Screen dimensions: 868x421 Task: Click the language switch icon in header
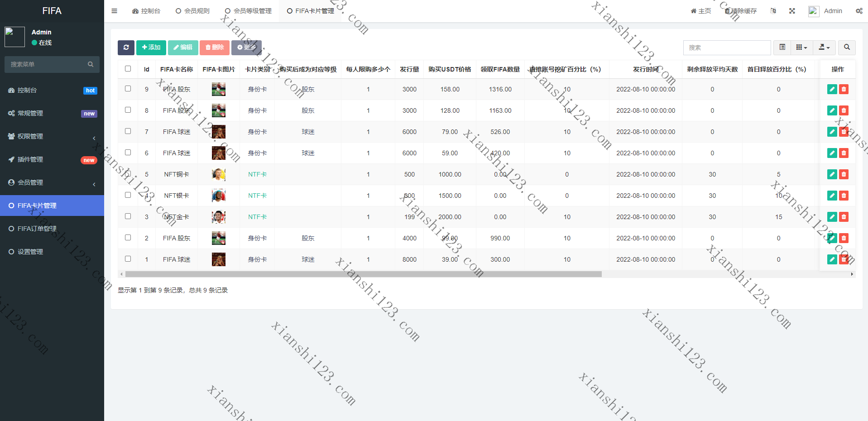coord(773,11)
